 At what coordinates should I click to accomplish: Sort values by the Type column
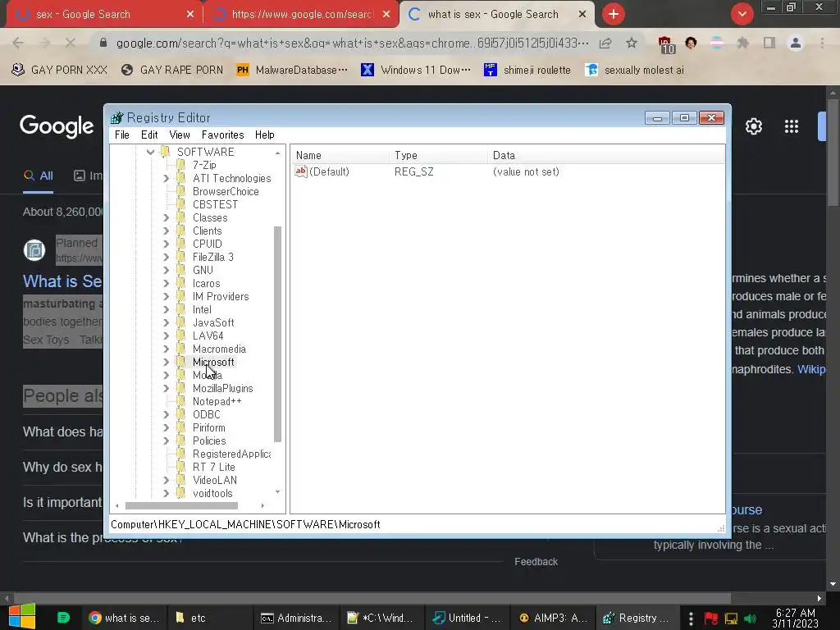pos(438,155)
